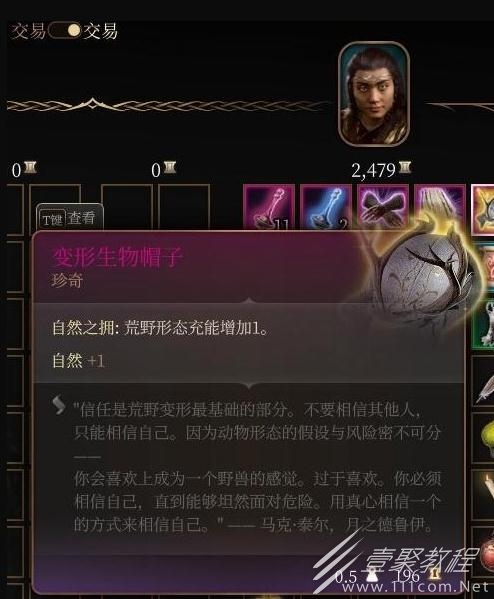Click the left 交易 label
This screenshot has width=494, height=599.
coord(28,31)
